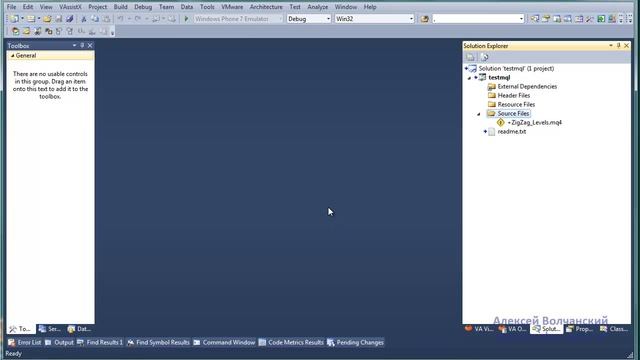
Task: Open the Debug menu
Action: [143, 7]
